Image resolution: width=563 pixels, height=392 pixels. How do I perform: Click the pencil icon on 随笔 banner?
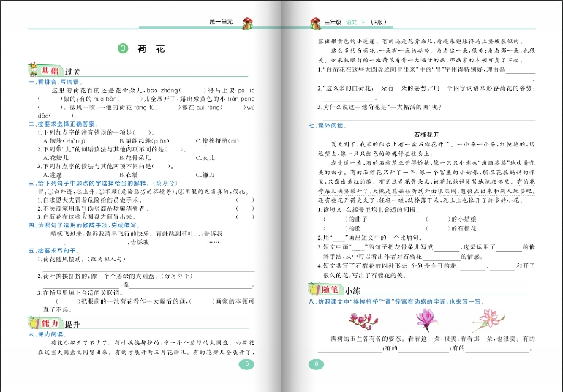pyautogui.click(x=316, y=289)
